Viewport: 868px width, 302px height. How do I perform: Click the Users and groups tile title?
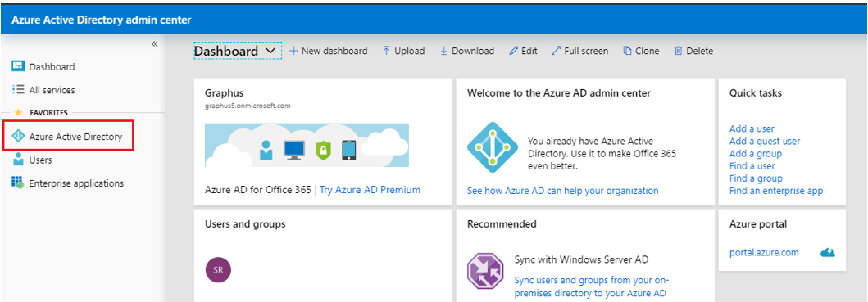(245, 224)
